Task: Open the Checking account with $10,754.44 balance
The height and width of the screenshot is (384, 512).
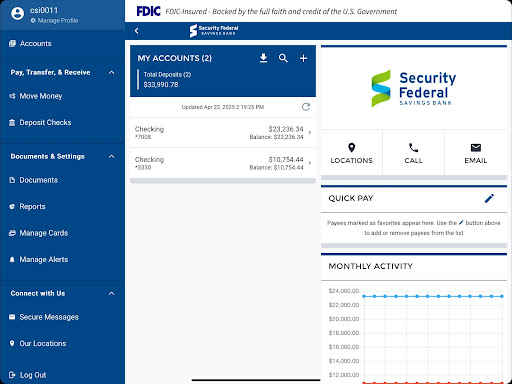Action: coord(223,163)
